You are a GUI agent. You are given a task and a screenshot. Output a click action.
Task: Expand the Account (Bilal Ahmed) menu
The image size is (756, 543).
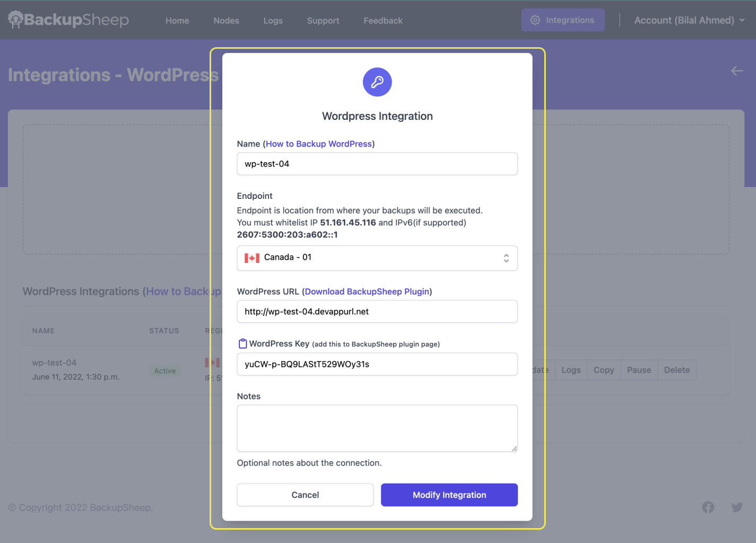coord(689,20)
